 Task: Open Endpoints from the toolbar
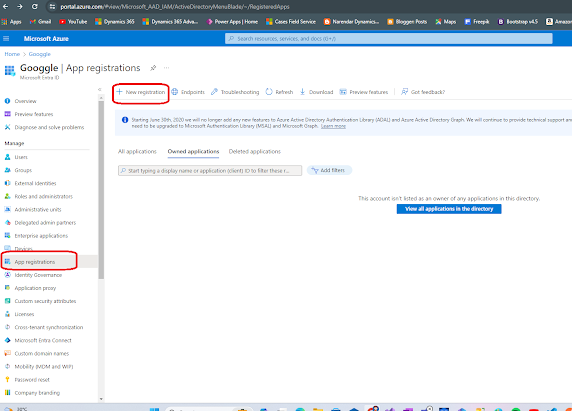[188, 92]
